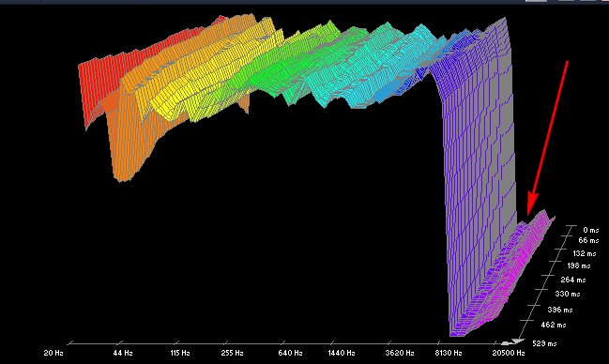Select the 462 ms time label
Viewport: 609px width, 364px height.
point(554,325)
